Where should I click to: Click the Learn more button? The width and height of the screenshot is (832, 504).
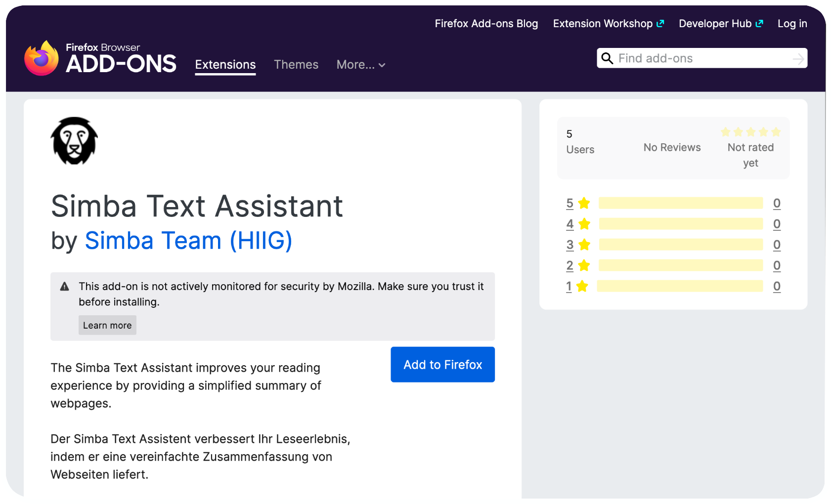107,325
